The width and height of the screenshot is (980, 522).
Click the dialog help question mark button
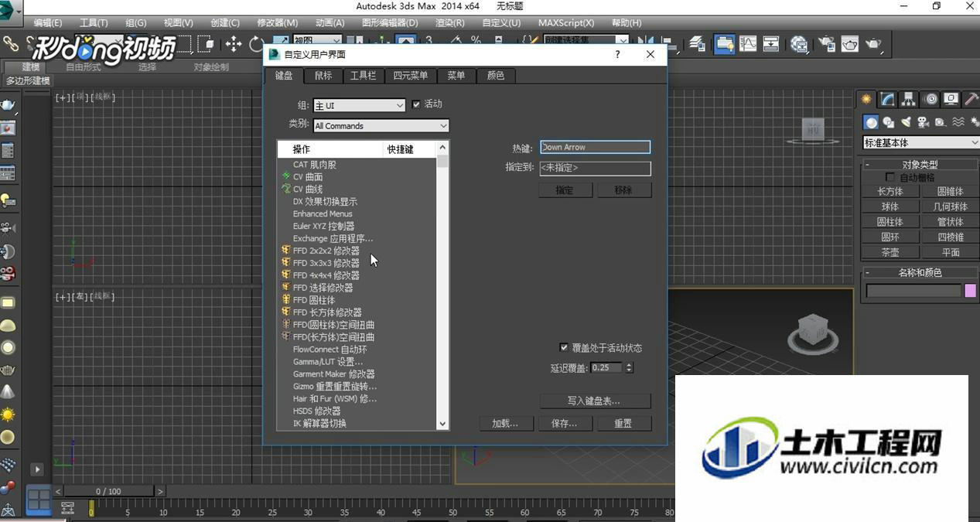point(617,54)
